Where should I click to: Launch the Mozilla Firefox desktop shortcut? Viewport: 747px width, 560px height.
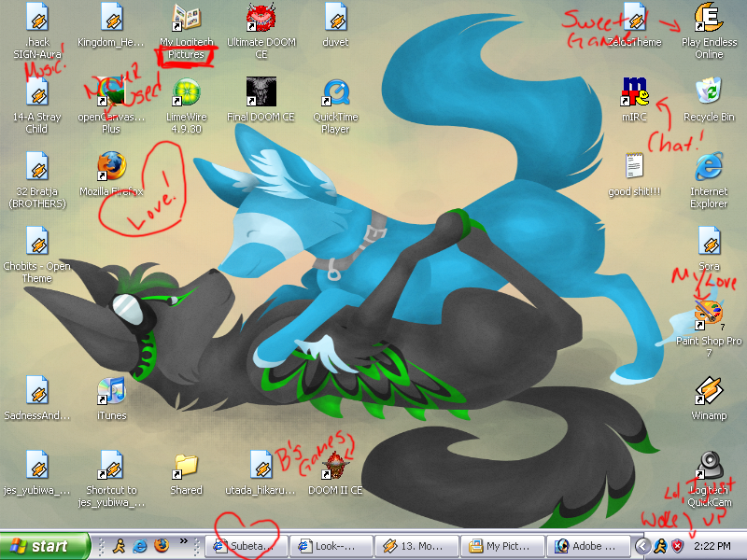point(112,167)
